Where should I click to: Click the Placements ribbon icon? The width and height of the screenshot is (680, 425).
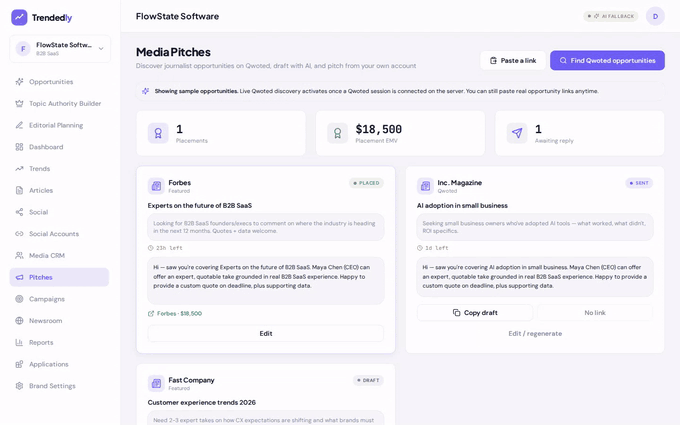[x=158, y=133]
